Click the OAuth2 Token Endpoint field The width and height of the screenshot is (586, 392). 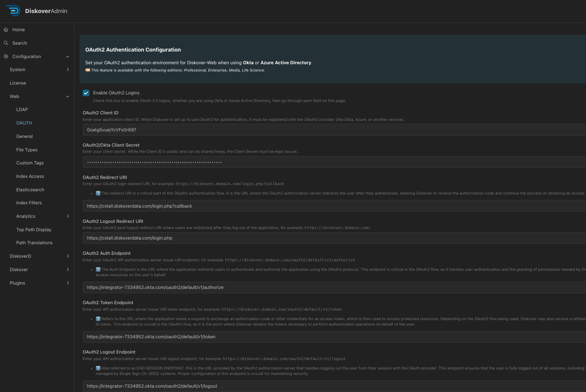(x=334, y=337)
